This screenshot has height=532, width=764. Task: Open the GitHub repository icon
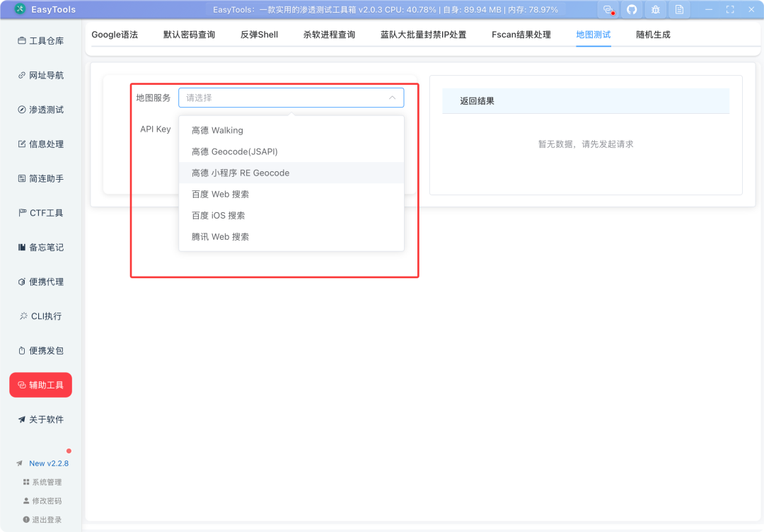(x=632, y=10)
